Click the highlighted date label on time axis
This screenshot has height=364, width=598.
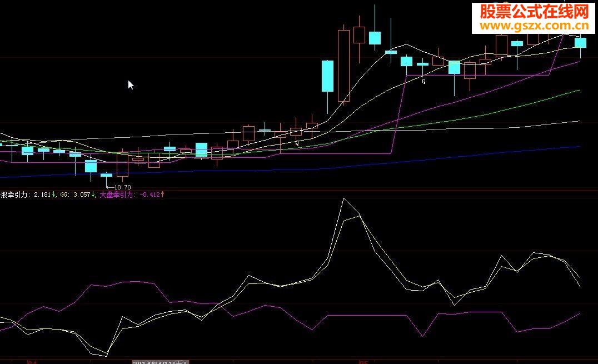pos(160,362)
